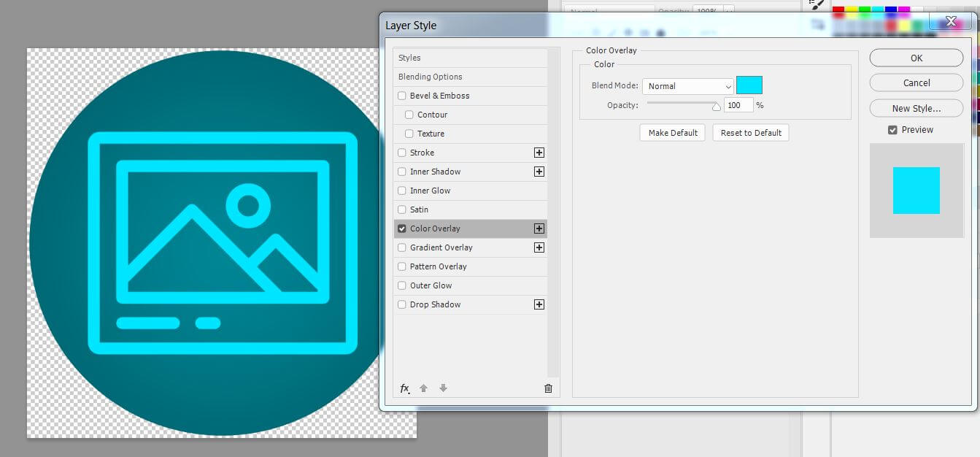Add another Color Overlay with plus icon

click(539, 228)
